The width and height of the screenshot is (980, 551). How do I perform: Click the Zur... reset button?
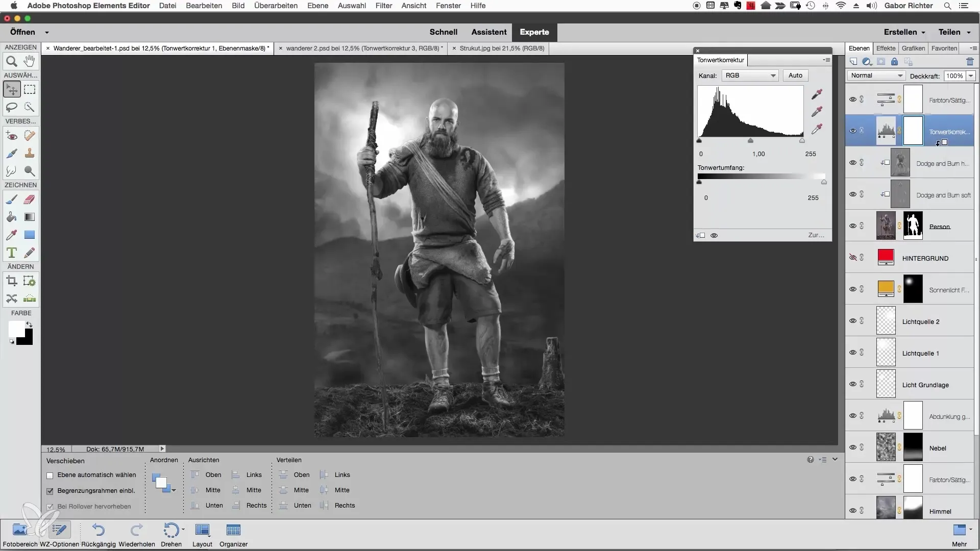[x=816, y=235]
